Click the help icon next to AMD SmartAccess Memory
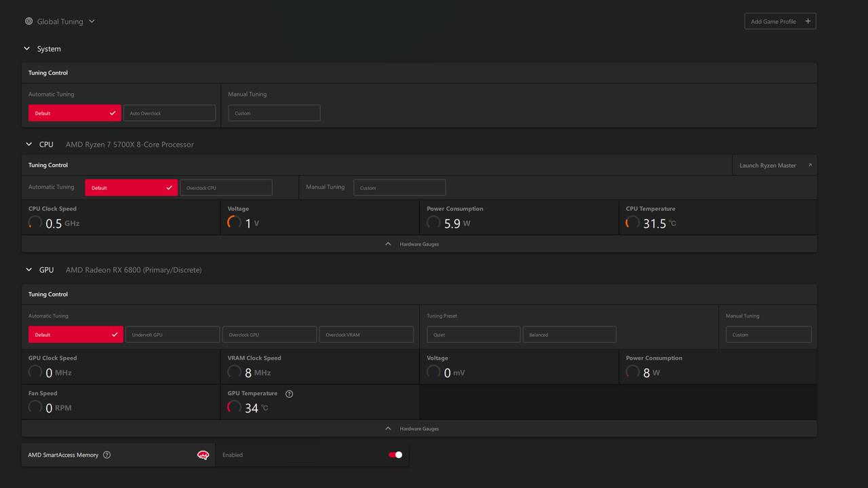The height and width of the screenshot is (488, 868). pyautogui.click(x=107, y=455)
